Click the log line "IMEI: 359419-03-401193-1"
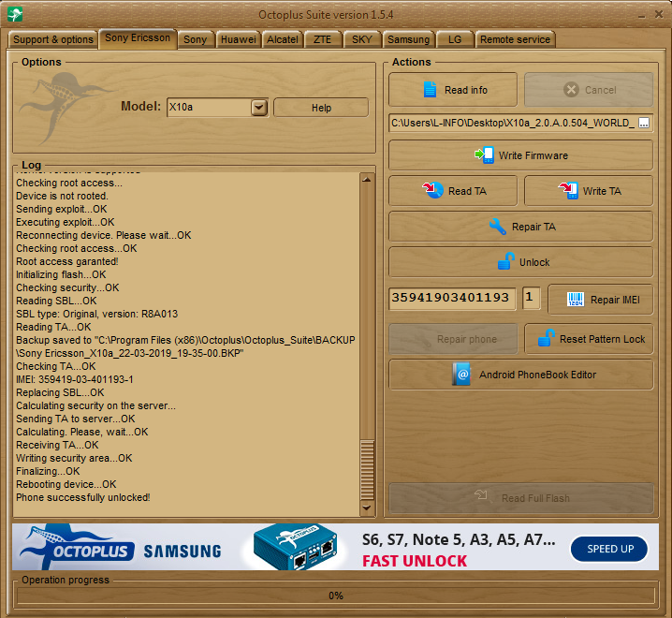 point(75,379)
